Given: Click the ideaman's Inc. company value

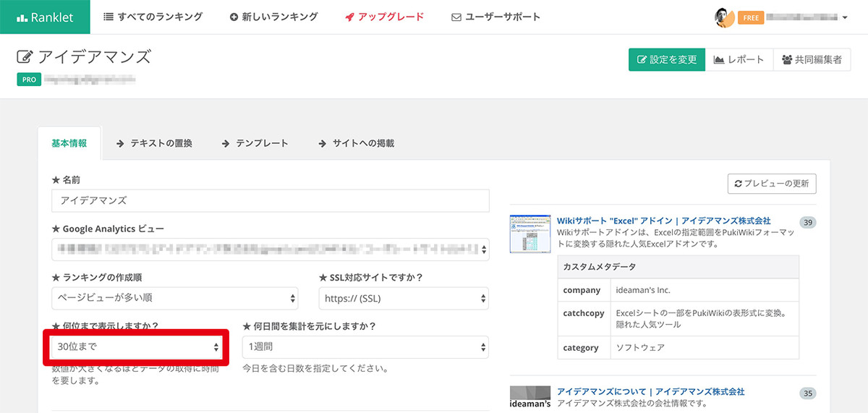Looking at the screenshot, I should 643,290.
